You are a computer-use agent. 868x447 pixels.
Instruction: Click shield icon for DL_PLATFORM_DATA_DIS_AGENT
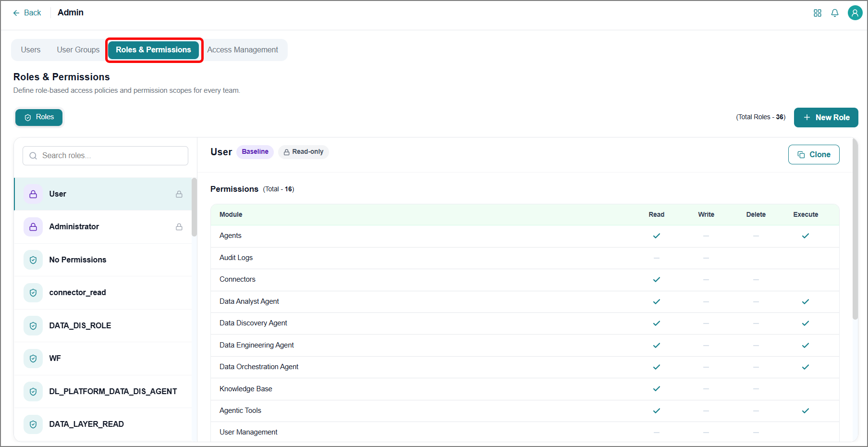(x=33, y=392)
